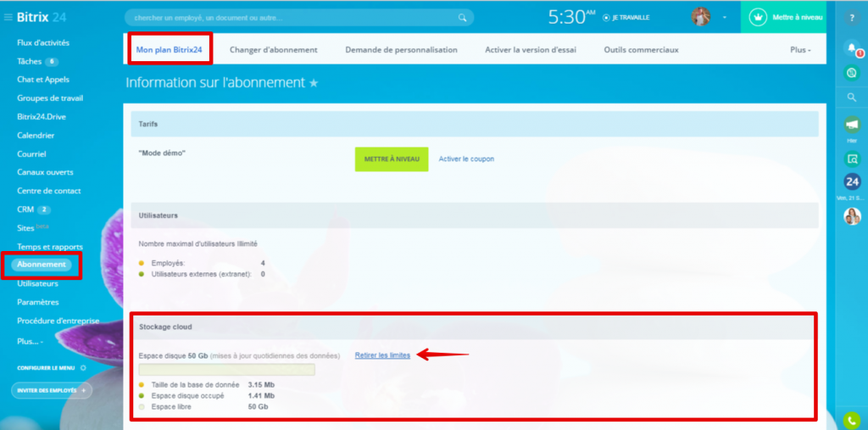The height and width of the screenshot is (430, 868).
Task: Open Procédure d'entreprise
Action: (58, 321)
